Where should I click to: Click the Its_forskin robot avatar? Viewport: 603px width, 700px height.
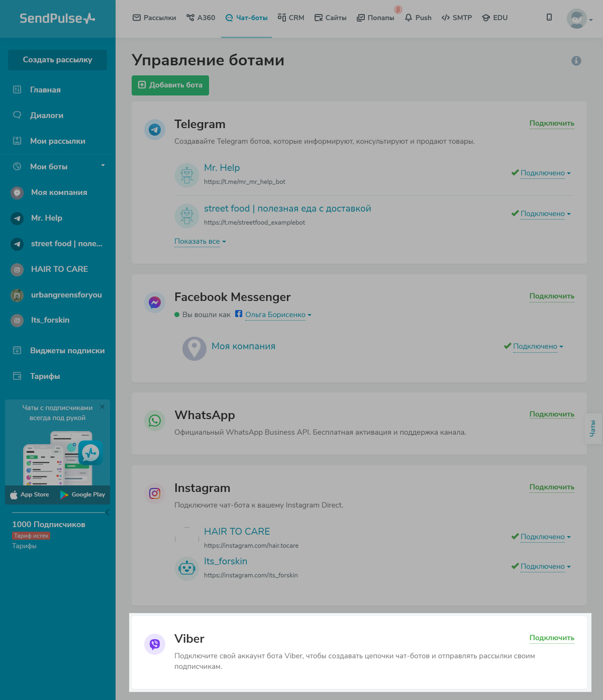[187, 569]
